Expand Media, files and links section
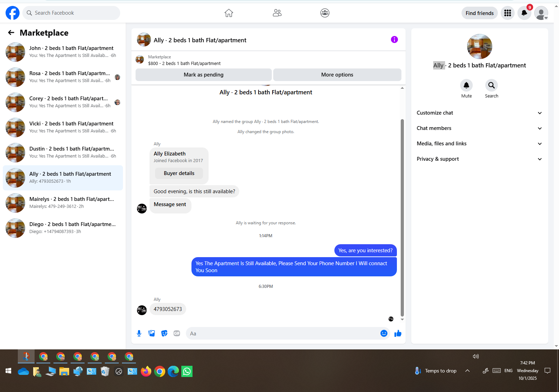The width and height of the screenshot is (559, 392). point(479,144)
